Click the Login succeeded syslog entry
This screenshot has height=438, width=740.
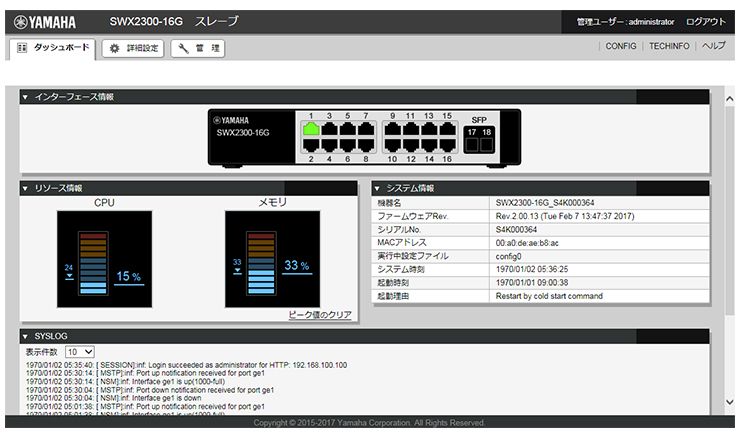186,365
